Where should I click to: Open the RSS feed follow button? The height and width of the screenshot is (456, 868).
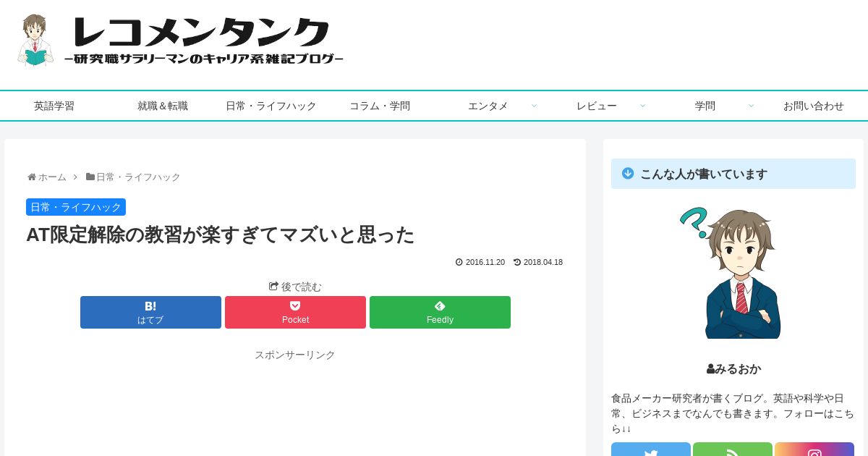tap(733, 449)
